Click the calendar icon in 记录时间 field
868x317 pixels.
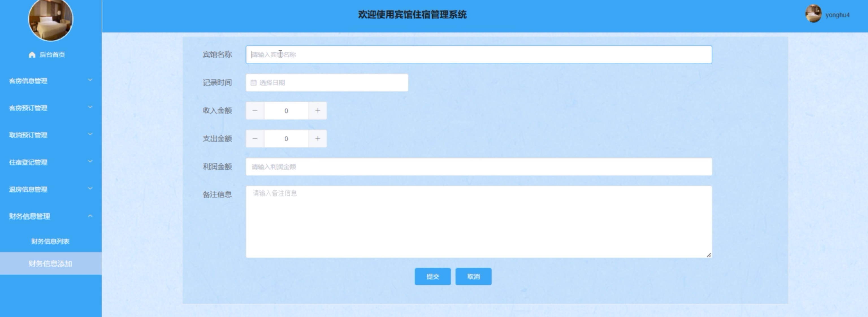coord(254,82)
